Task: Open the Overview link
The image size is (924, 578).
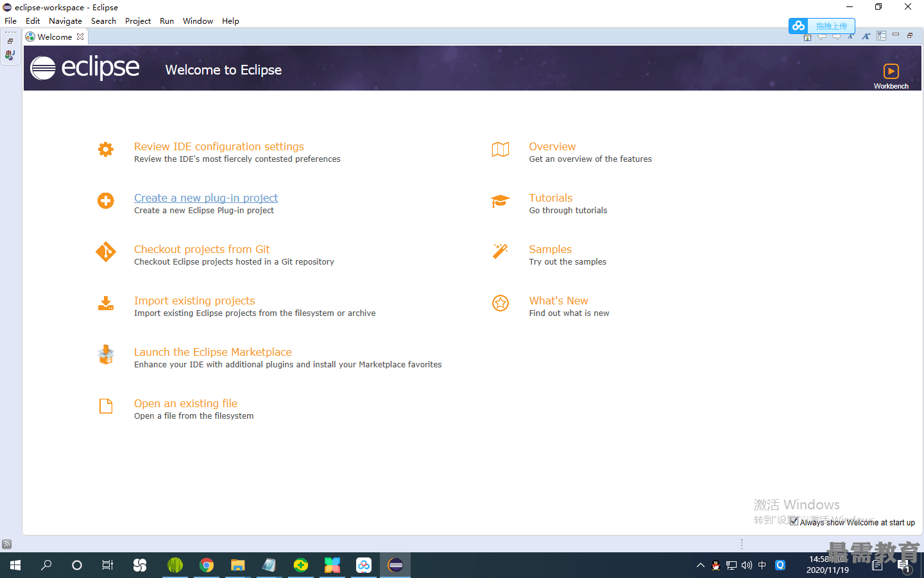Action: click(552, 146)
